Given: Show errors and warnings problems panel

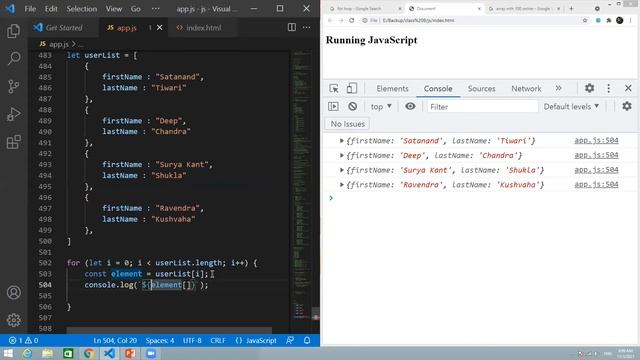Looking at the screenshot, I should 23,340.
